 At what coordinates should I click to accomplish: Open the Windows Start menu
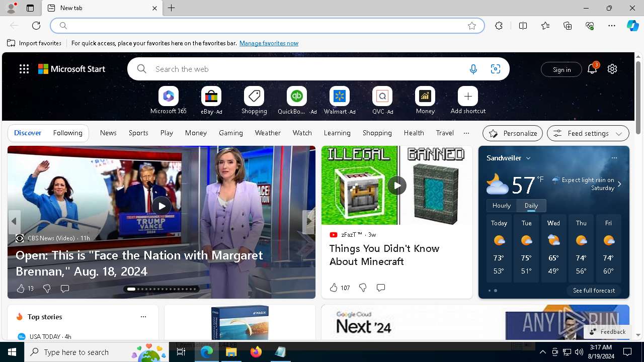[x=12, y=352]
